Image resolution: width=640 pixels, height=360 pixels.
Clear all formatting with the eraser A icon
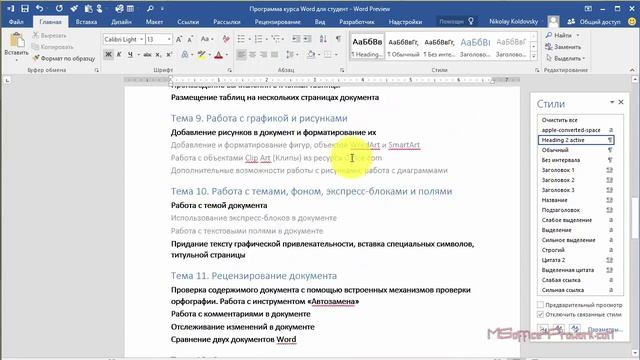pyautogui.click(x=226, y=39)
